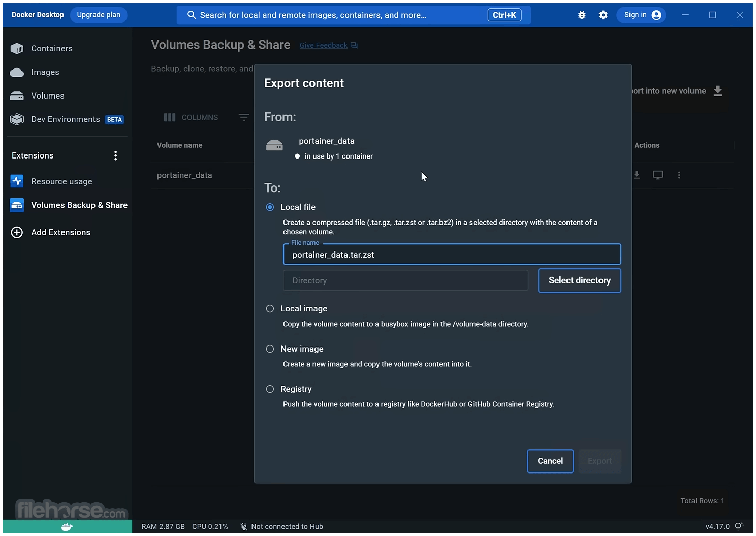This screenshot has height=536, width=756.
Task: Click the export icon in the portainer_data row
Action: tap(637, 175)
